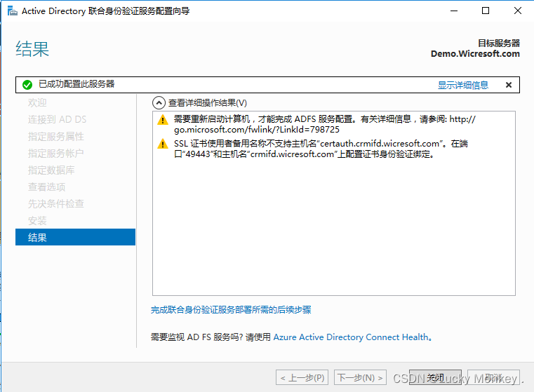Click the 已成功配置此服务器 status text
This screenshot has width=534, height=392.
coord(76,84)
